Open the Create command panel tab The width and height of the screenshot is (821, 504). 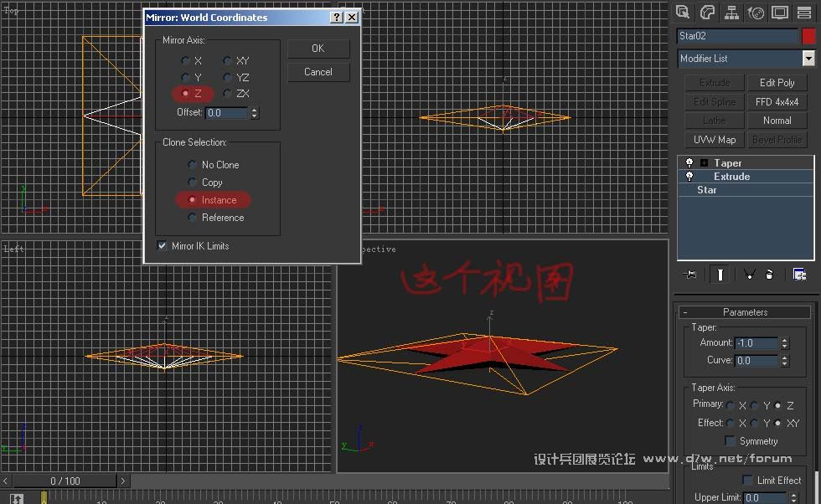pyautogui.click(x=682, y=12)
